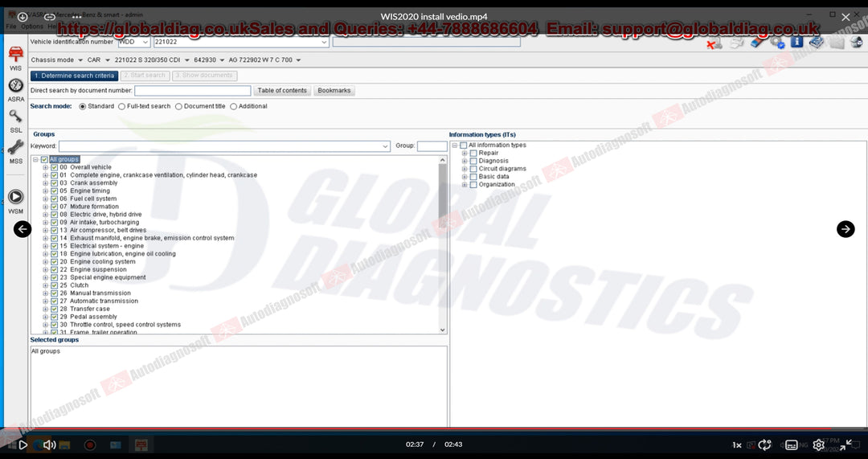Screen dimensions: 868x459
Task: Mute the video with speaker icon
Action: tap(49, 445)
